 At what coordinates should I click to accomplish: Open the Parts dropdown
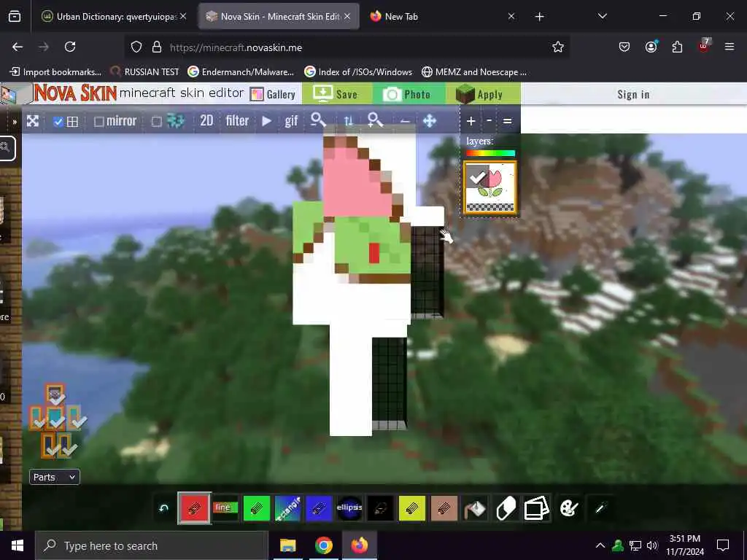pyautogui.click(x=54, y=477)
